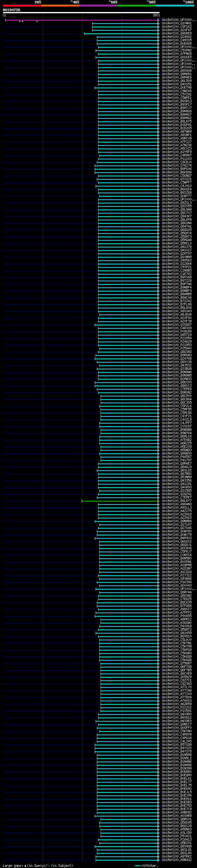
Task: Open the UniRef100_P10591 entry
Action: 177,711
